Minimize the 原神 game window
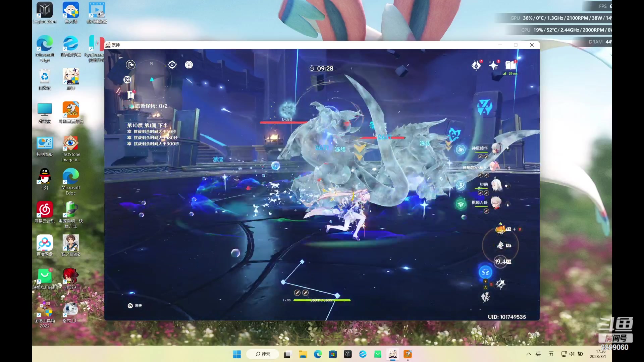 click(x=500, y=45)
